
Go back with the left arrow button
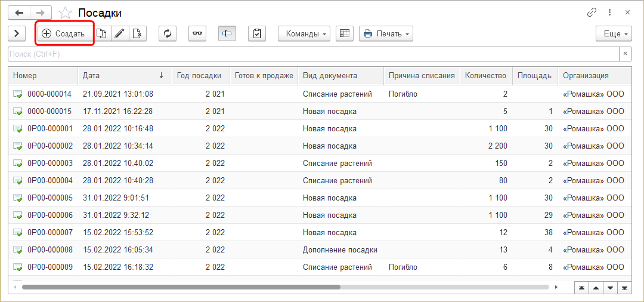(19, 13)
